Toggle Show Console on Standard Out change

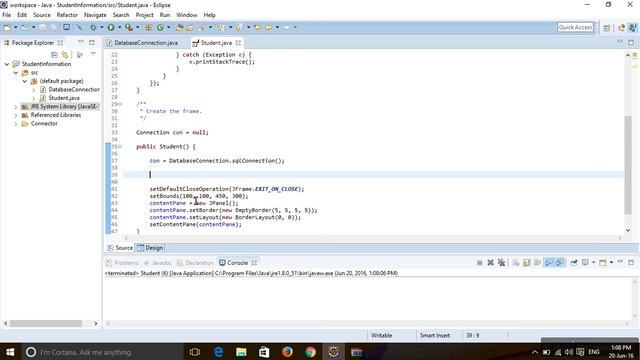click(x=549, y=262)
